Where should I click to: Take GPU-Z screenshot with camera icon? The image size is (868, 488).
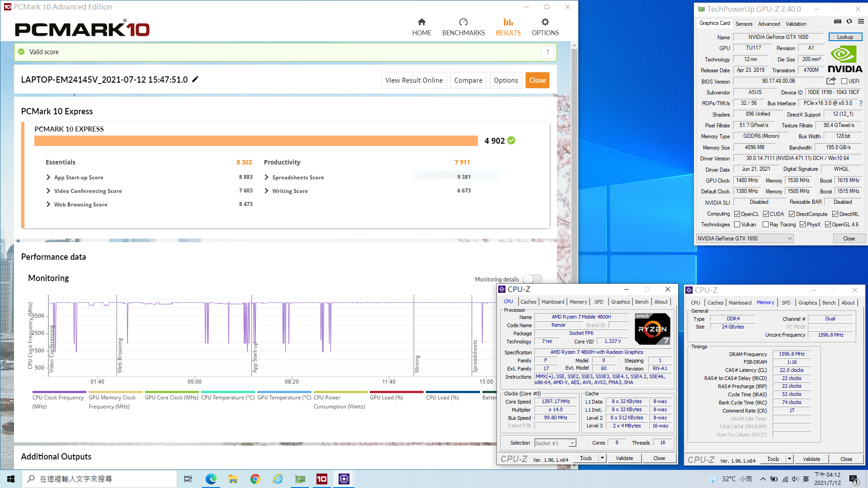point(838,21)
